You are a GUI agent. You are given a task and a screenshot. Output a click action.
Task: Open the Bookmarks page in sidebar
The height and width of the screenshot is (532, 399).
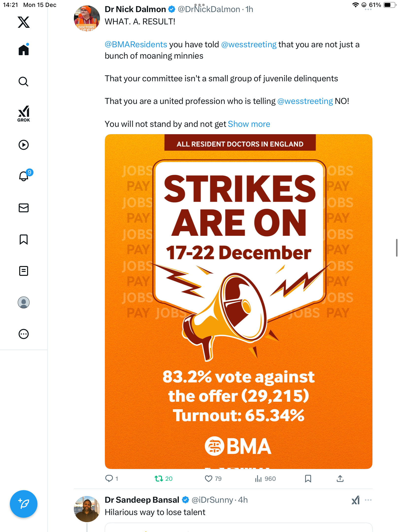click(24, 239)
